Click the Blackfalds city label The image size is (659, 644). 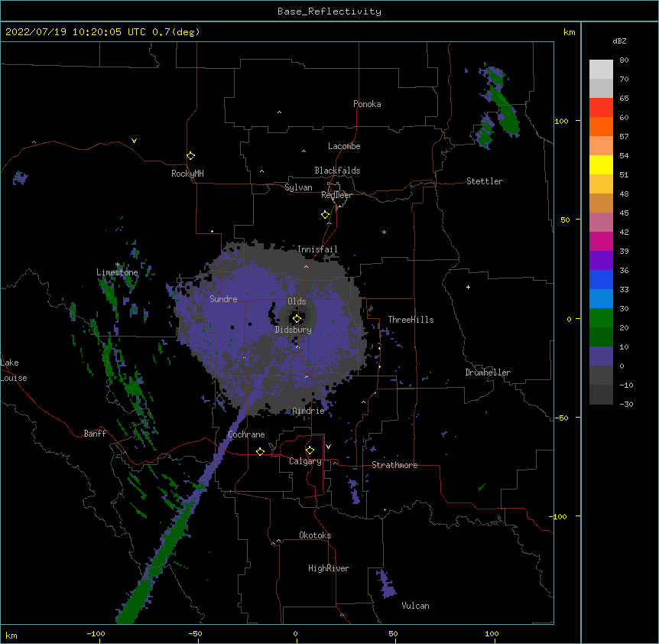(337, 171)
